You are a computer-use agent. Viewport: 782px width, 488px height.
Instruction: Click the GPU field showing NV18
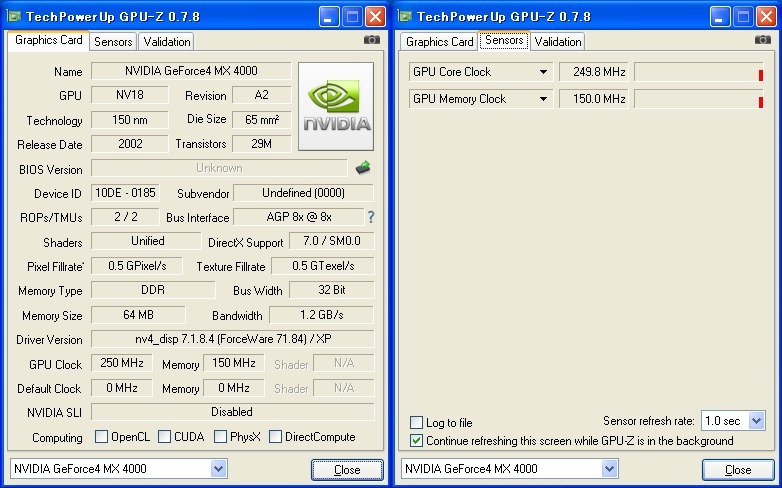click(x=130, y=95)
